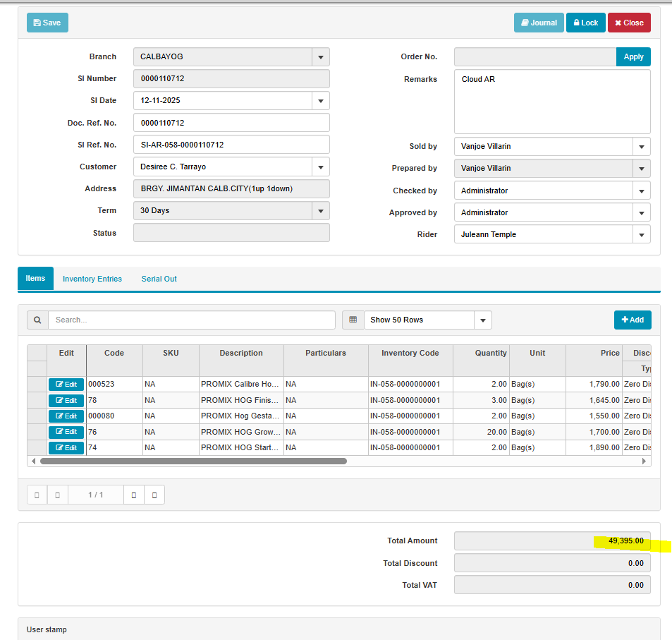Viewport: 672px width, 640px height.
Task: Click the grid rows icon
Action: pos(353,320)
